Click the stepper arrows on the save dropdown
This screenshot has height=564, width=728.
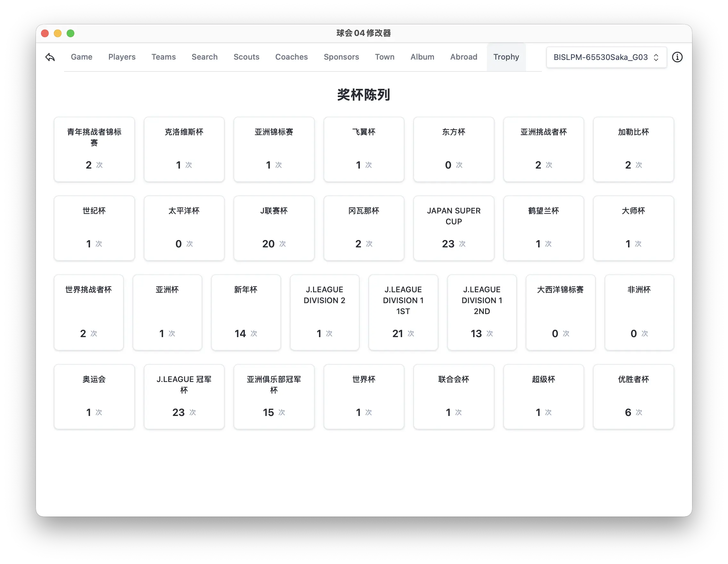(x=656, y=57)
